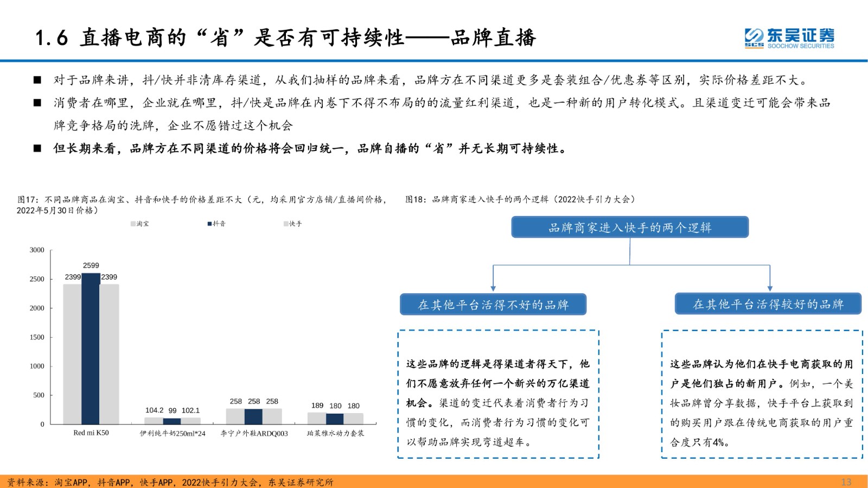The height and width of the screenshot is (488, 868).
Task: Click the first bullet starting '对于品牌来讲'
Action: point(431,80)
